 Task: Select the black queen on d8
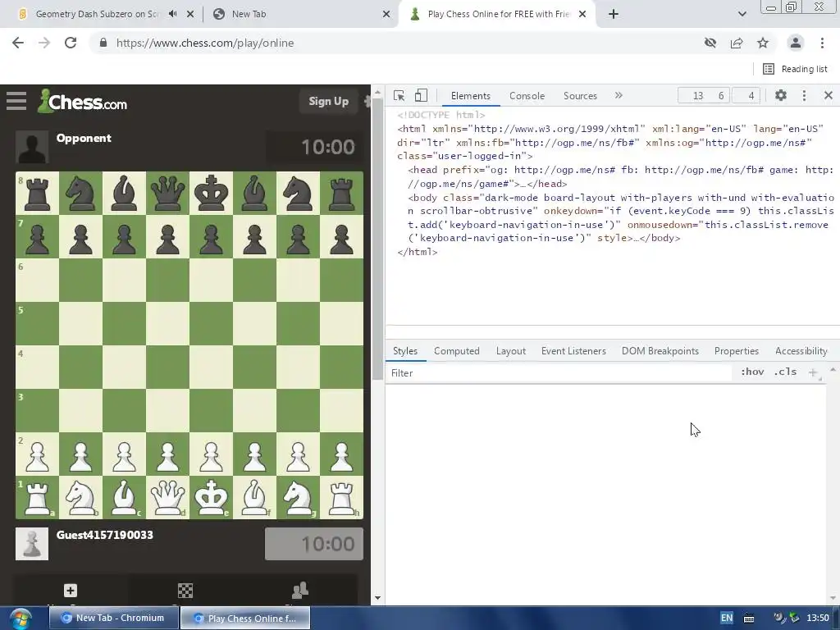167,194
